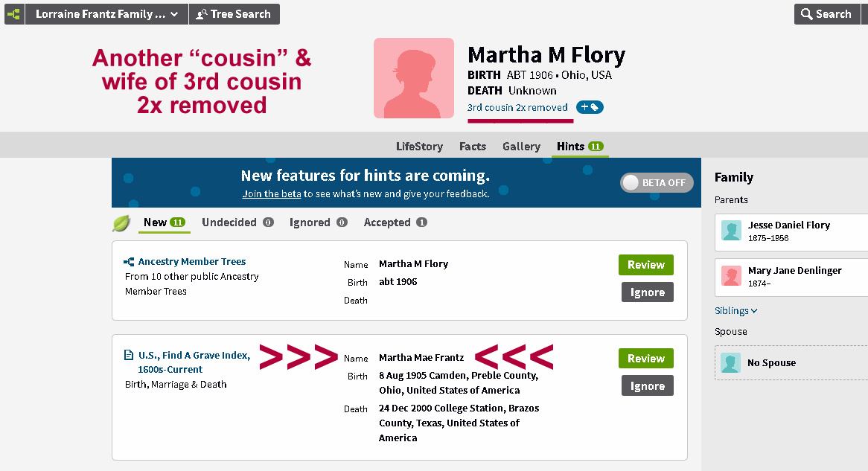Open the Tree Search button
Viewport: 868px width, 471px height.
tap(234, 14)
